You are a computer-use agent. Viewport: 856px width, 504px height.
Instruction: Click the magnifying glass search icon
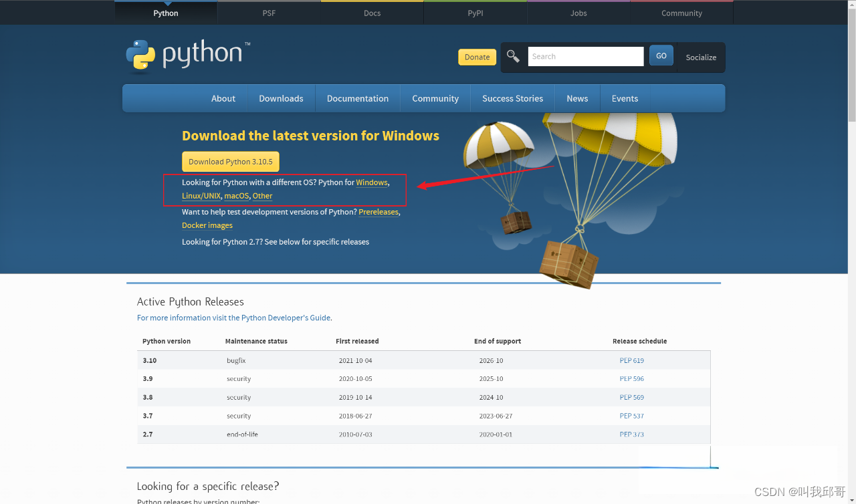pyautogui.click(x=513, y=57)
